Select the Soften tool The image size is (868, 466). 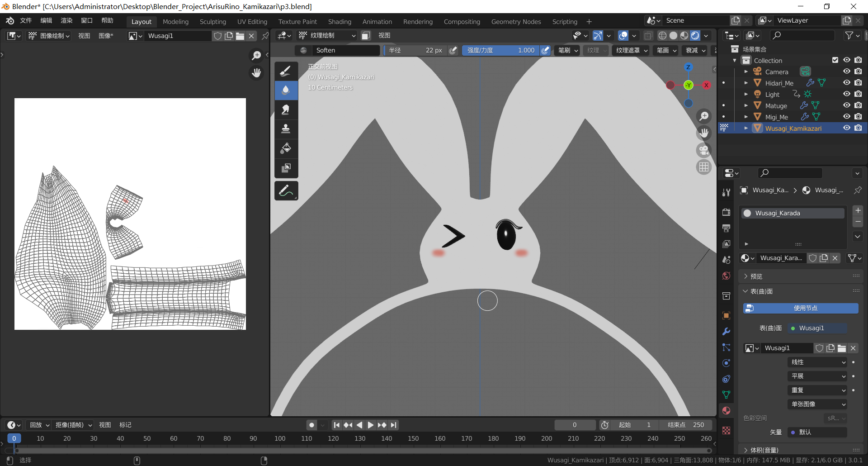286,90
